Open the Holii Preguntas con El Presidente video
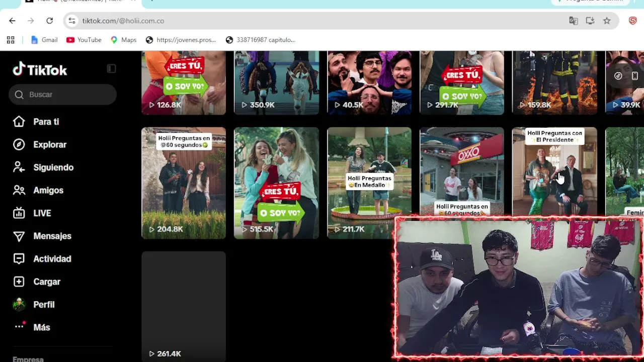Screen dimensions: 644x362 [554, 172]
